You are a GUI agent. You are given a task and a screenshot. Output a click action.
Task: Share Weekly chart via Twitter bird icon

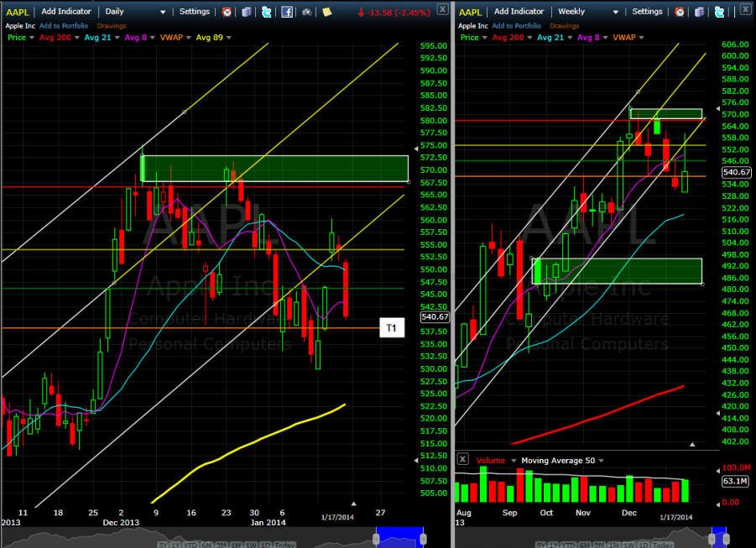719,12
